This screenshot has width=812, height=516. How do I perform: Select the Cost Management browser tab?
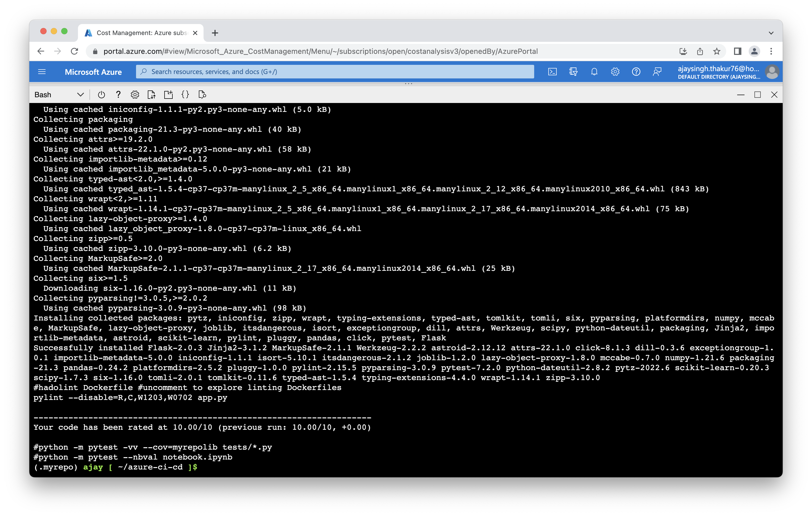pyautogui.click(x=141, y=33)
